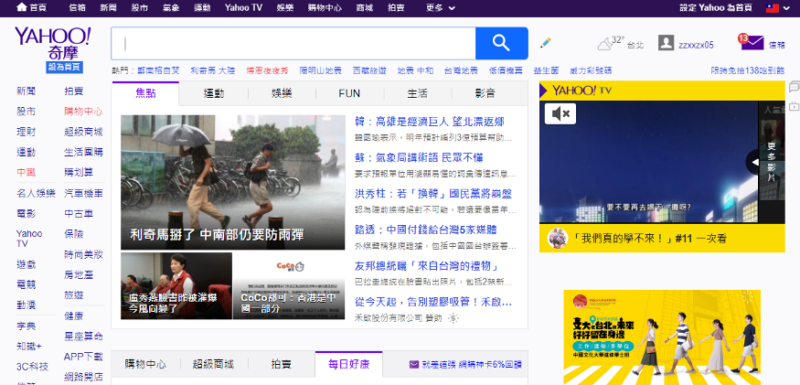Click the chat bubble icon at right edge
The width and height of the screenshot is (800, 385).
(x=794, y=86)
